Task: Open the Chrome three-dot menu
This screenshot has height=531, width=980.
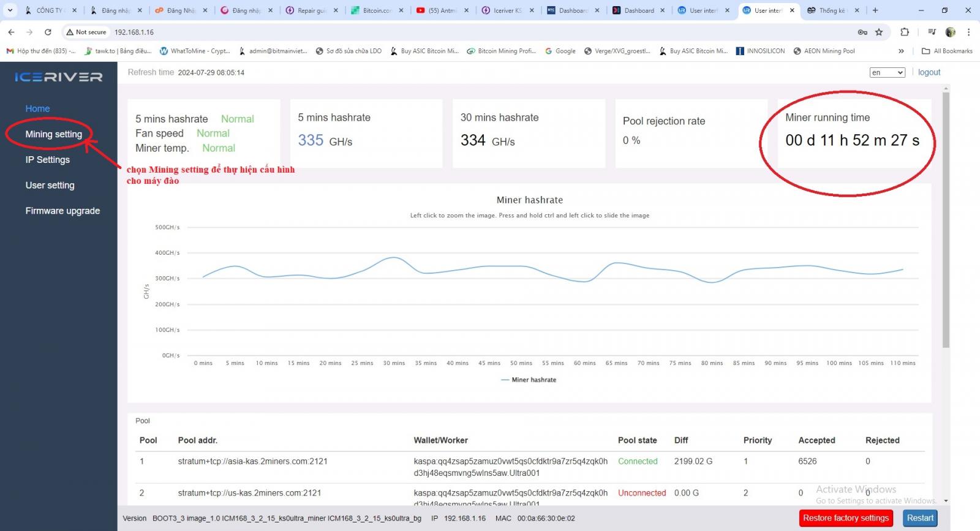Action: (968, 32)
